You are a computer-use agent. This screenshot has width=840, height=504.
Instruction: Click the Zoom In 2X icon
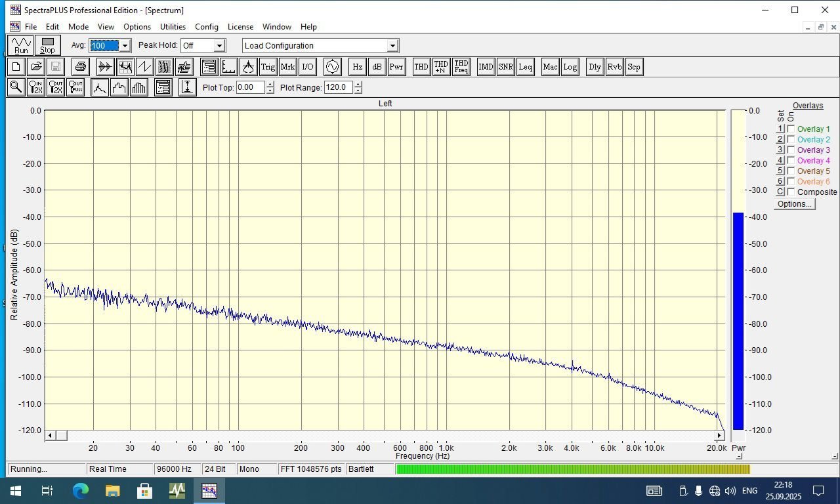point(36,87)
